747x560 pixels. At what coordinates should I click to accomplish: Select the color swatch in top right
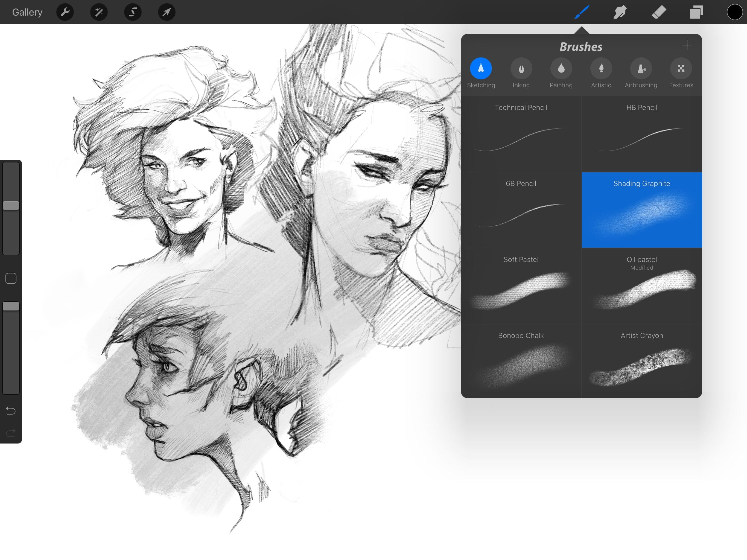[x=735, y=12]
